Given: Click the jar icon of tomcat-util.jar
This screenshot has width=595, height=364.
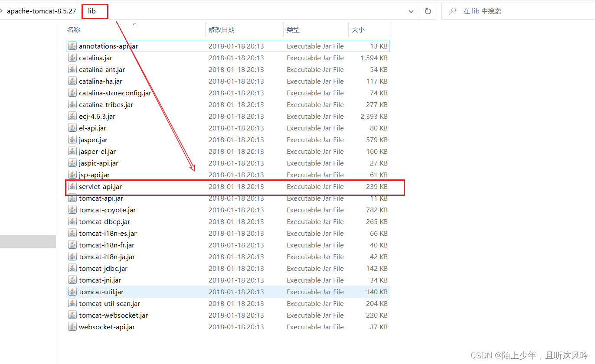Looking at the screenshot, I should (72, 292).
